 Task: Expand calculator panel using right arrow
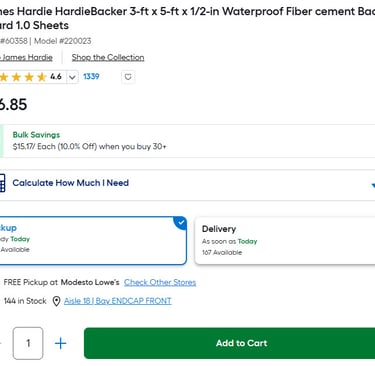(x=373, y=185)
